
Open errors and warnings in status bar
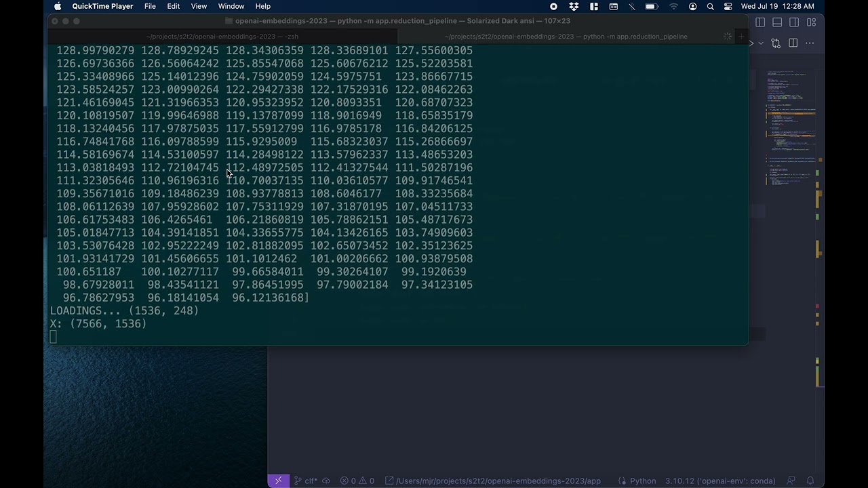pos(357,481)
